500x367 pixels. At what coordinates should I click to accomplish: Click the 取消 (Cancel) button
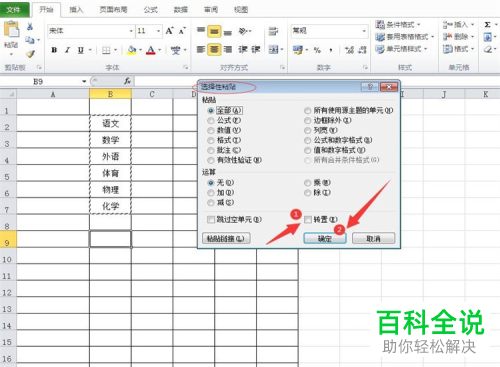pyautogui.click(x=373, y=239)
